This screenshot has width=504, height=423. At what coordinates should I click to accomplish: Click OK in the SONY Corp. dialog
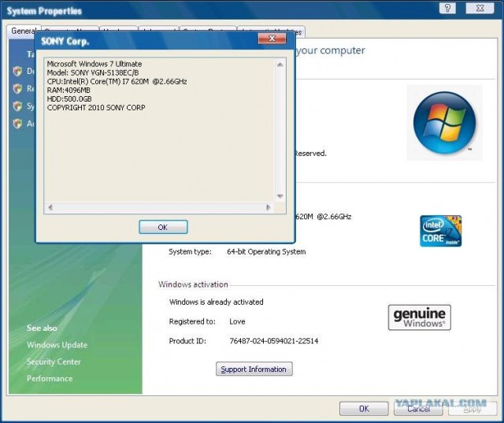click(163, 227)
